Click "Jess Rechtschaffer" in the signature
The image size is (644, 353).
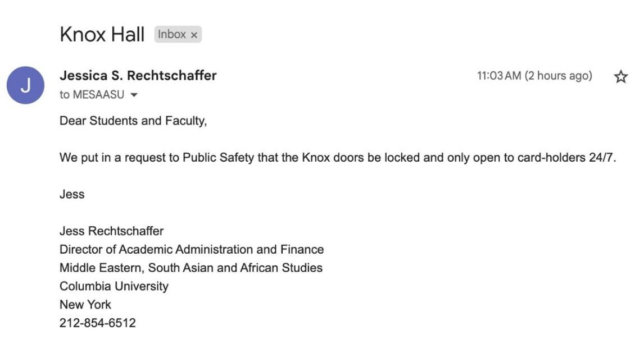111,231
